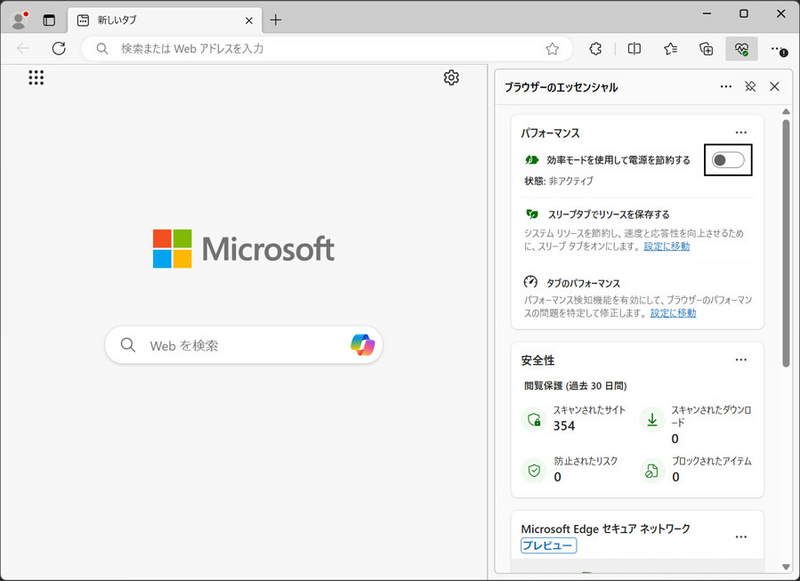Viewport: 800px width, 581px height.
Task: Click the スキャンされたダウンロード download icon
Action: point(652,419)
